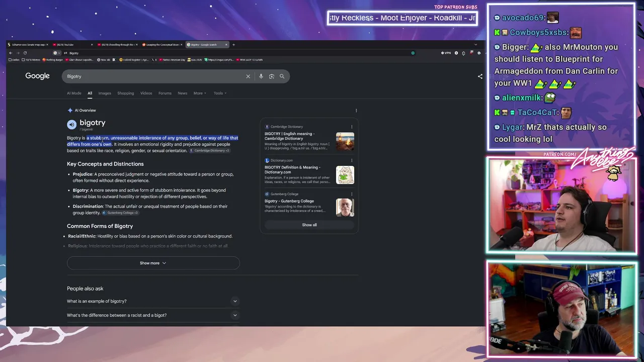
Task: Expand AI Overview with Show more
Action: tap(153, 263)
